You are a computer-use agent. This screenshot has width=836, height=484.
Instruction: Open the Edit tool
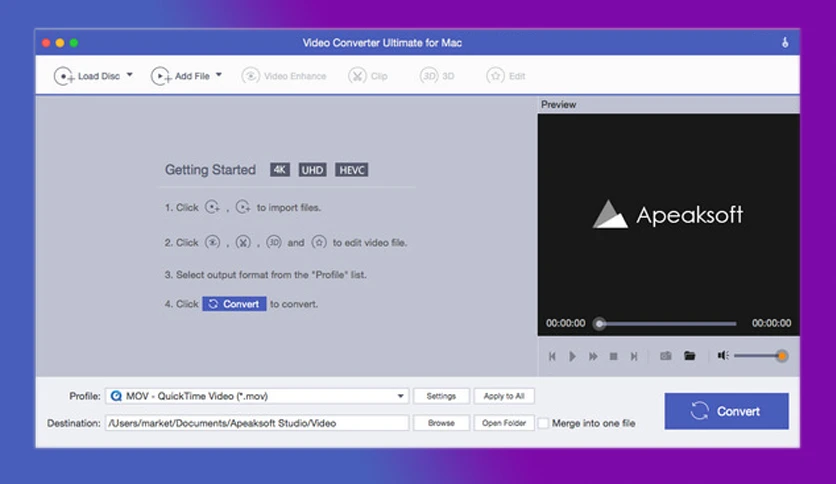tap(505, 76)
